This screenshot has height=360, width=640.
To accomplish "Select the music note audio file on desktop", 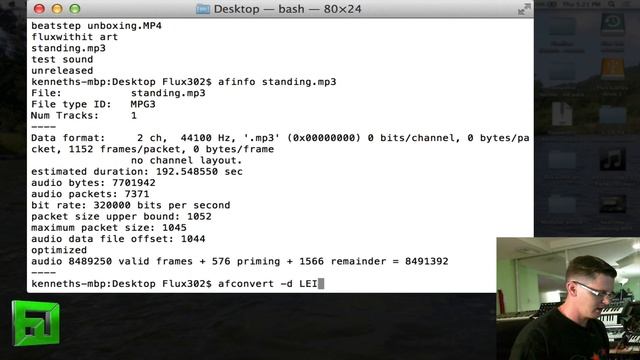I will 612,159.
